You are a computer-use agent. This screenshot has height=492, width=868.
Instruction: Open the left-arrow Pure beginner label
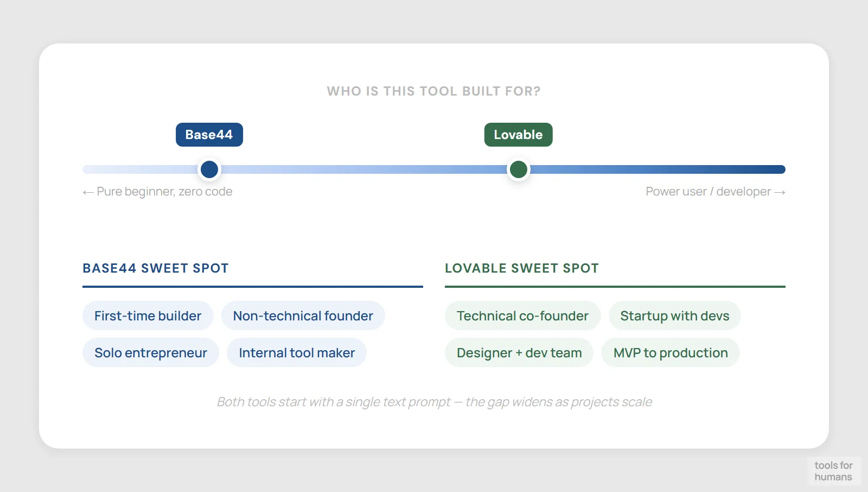click(157, 191)
